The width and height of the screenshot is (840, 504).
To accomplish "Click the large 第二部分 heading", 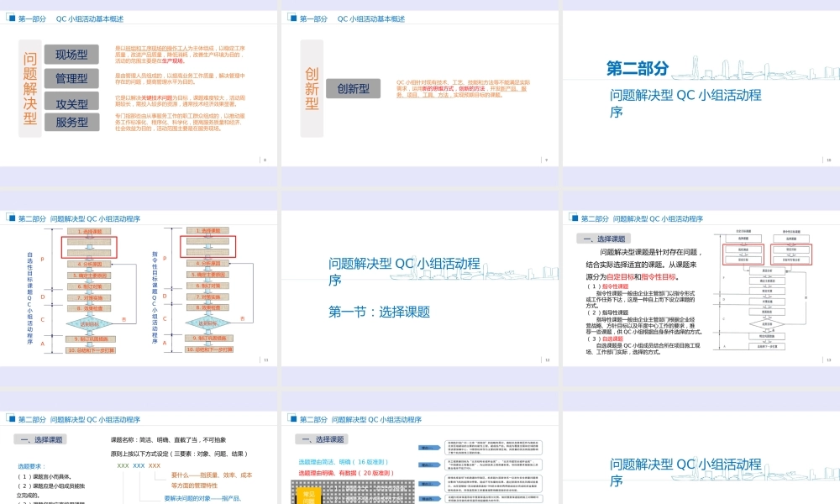I will click(x=638, y=69).
